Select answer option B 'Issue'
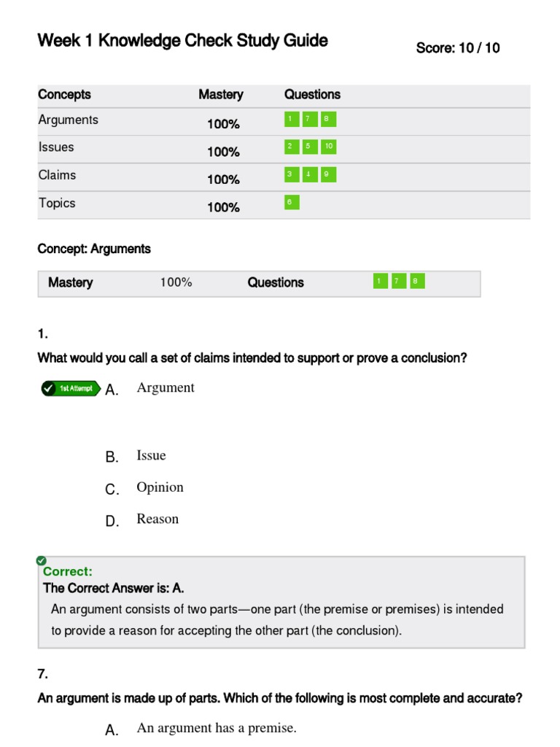The width and height of the screenshot is (560, 747). (x=151, y=456)
